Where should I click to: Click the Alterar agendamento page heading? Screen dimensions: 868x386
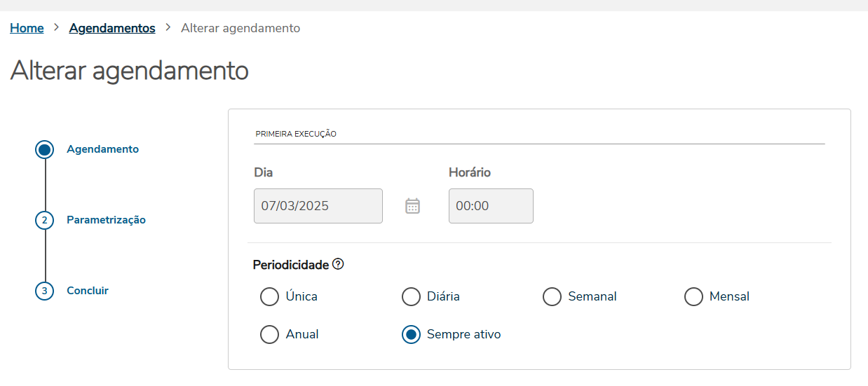130,71
